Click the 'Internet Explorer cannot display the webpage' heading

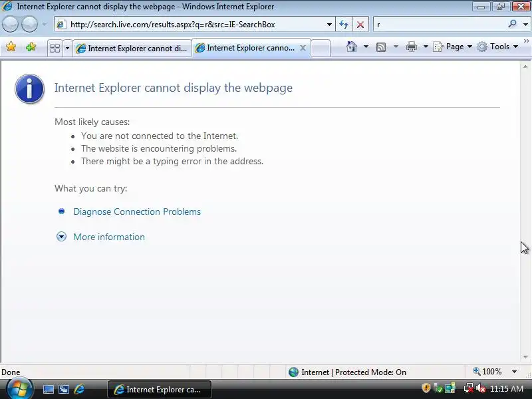[x=174, y=88]
